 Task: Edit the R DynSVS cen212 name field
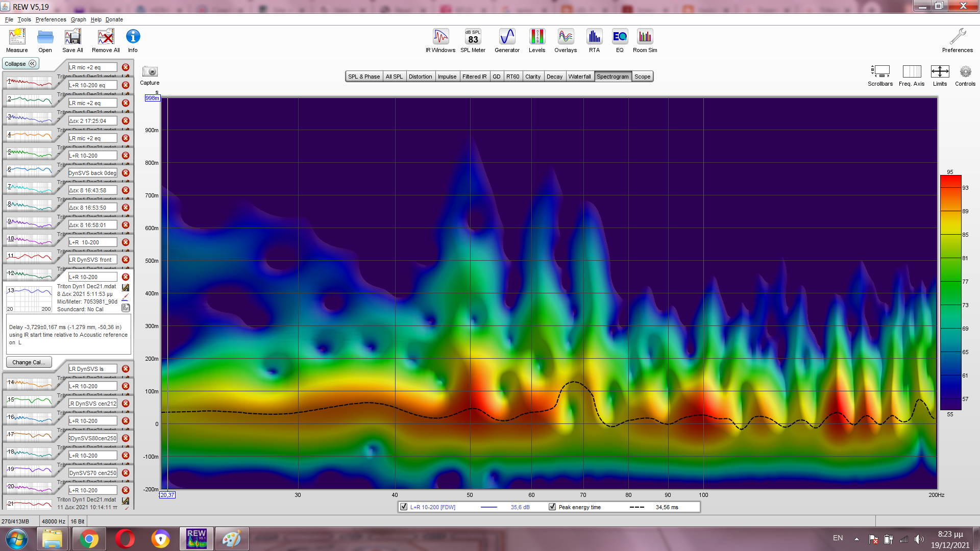coord(92,404)
